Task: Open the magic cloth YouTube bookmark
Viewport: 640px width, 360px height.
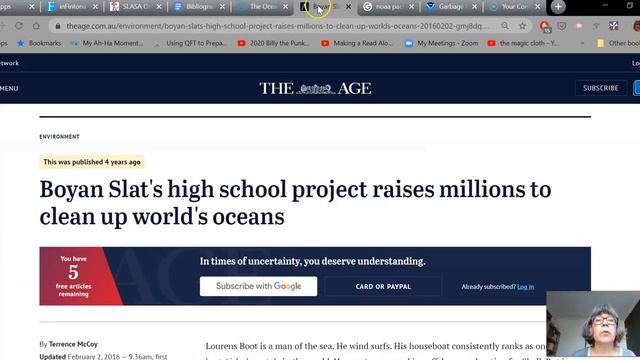Action: coord(524,43)
